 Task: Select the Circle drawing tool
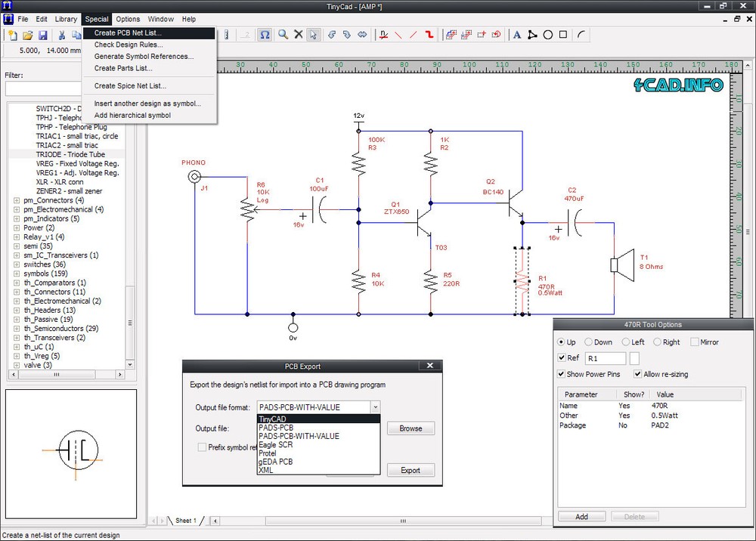(547, 34)
